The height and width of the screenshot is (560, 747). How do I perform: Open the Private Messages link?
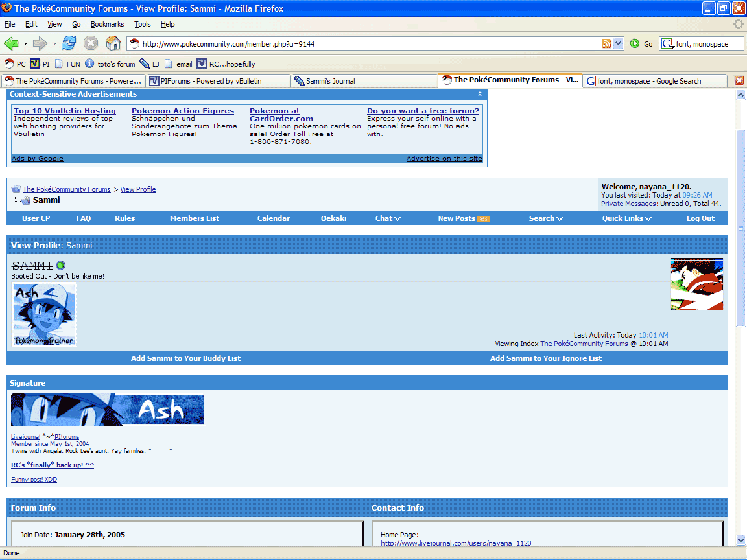[x=628, y=204]
